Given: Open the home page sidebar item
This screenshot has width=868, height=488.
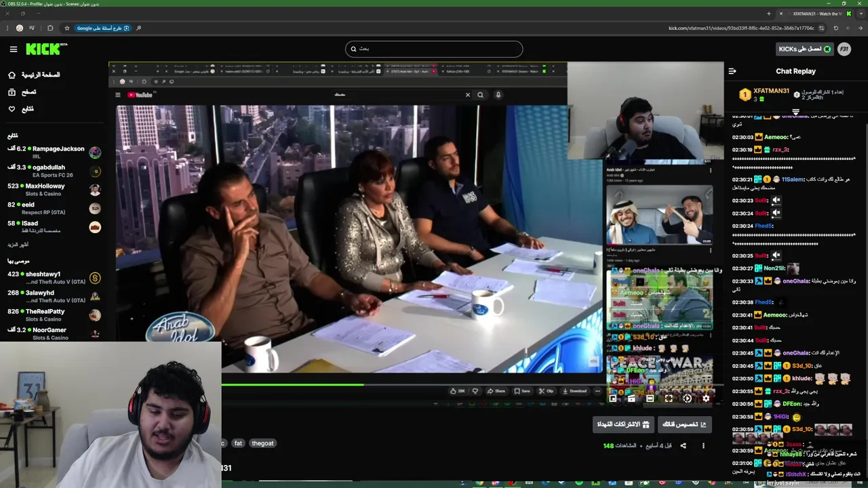Looking at the screenshot, I should point(34,75).
